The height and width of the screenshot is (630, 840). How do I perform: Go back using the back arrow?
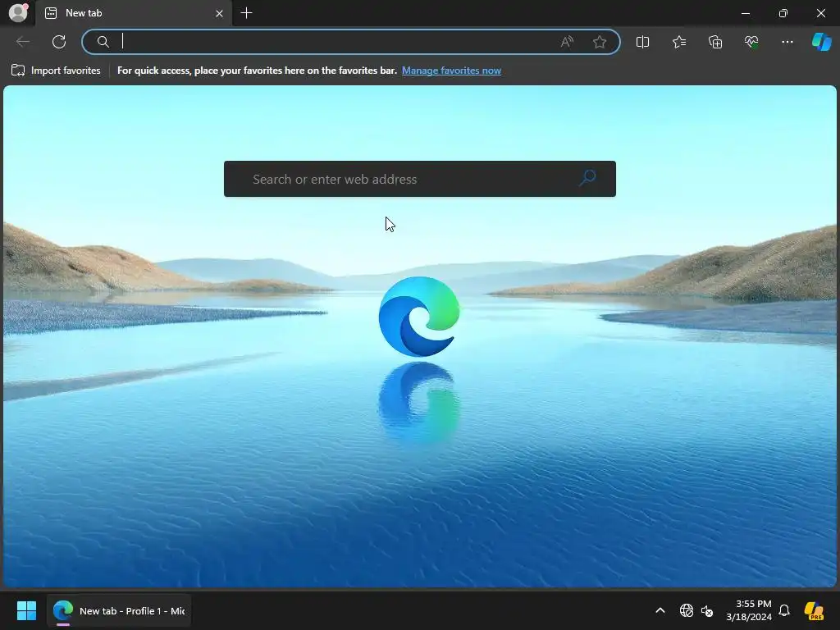pyautogui.click(x=23, y=42)
